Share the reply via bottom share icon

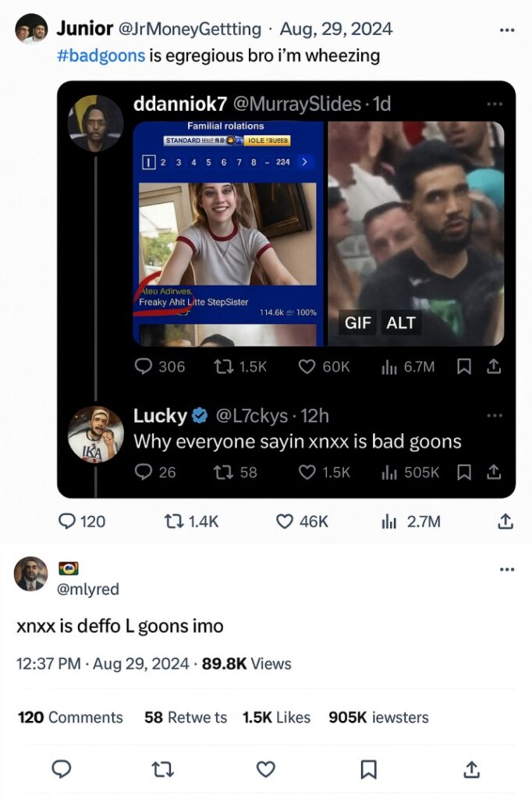click(x=471, y=769)
